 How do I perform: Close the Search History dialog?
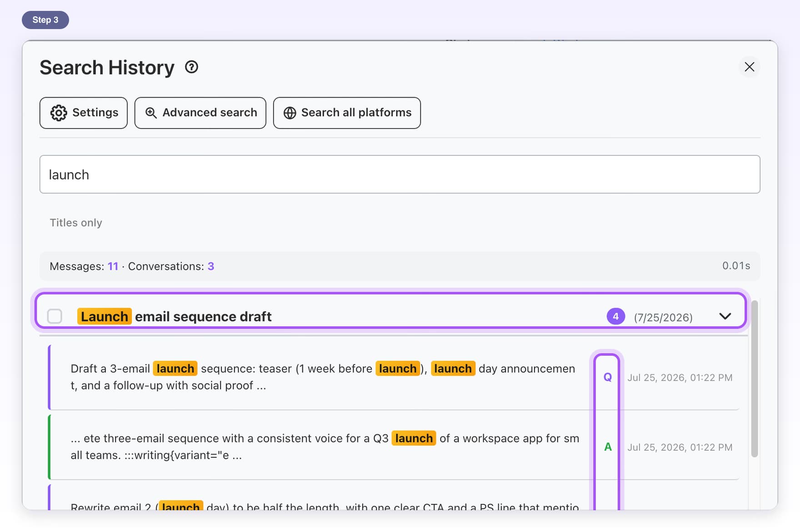click(x=749, y=67)
